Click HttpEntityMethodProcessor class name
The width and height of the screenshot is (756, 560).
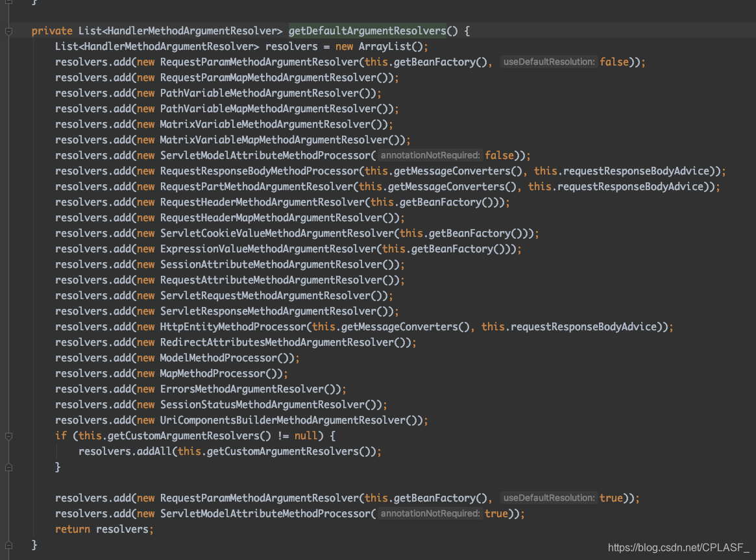(234, 327)
